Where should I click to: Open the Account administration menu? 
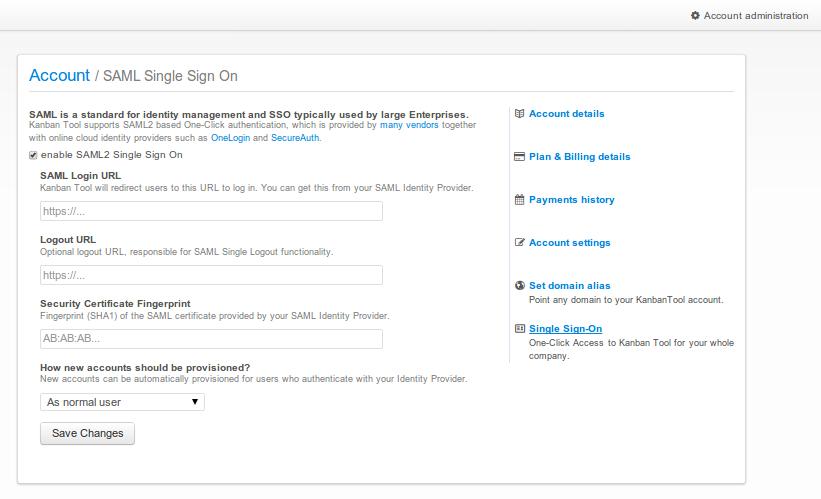(x=750, y=16)
